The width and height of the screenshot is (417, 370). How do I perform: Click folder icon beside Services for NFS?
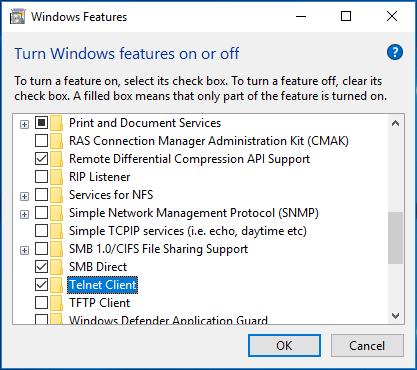coord(57,195)
